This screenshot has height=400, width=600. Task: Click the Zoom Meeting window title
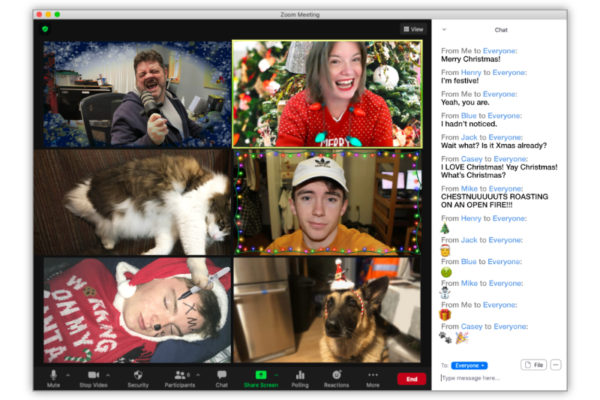pos(300,15)
